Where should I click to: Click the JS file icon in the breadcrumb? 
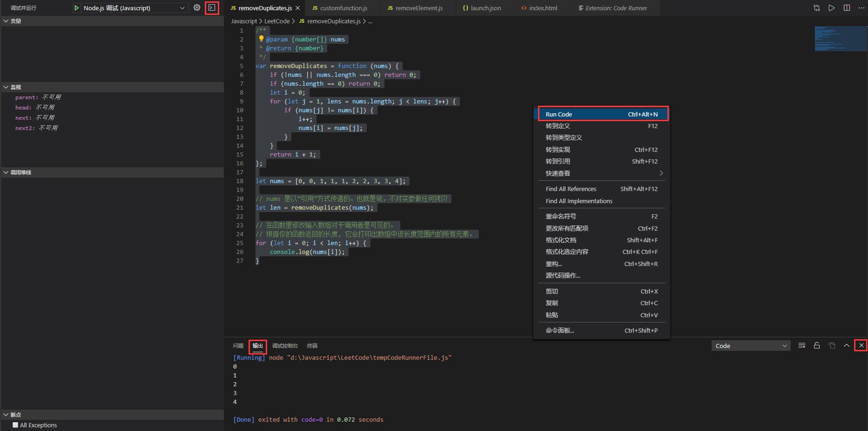click(302, 21)
